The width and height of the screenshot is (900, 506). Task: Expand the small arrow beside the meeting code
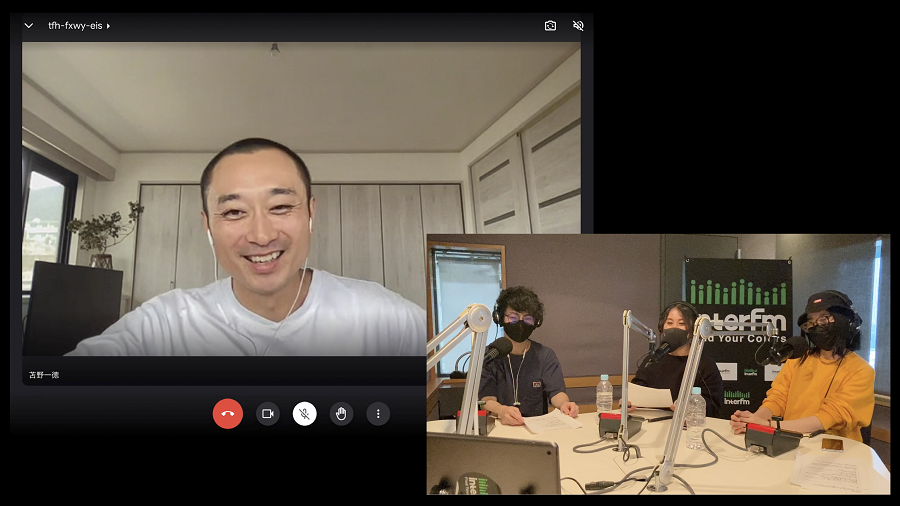pyautogui.click(x=108, y=26)
